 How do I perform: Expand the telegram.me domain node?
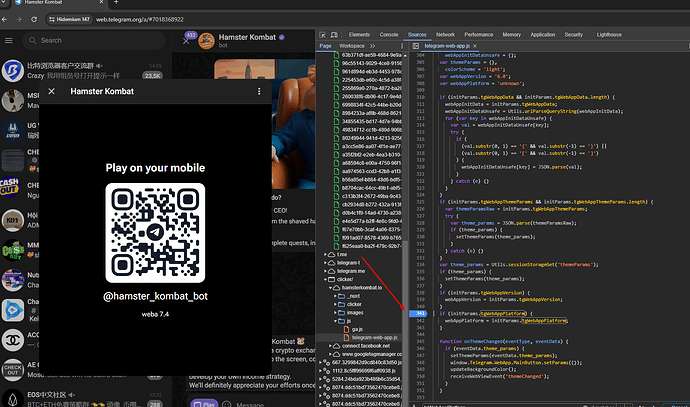click(325, 271)
